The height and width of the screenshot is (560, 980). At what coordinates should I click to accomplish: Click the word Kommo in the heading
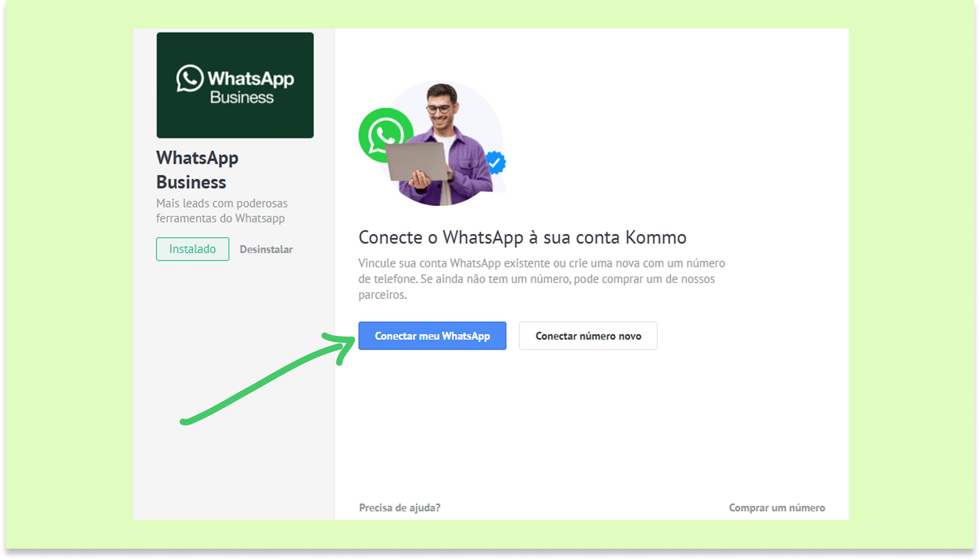(x=655, y=237)
